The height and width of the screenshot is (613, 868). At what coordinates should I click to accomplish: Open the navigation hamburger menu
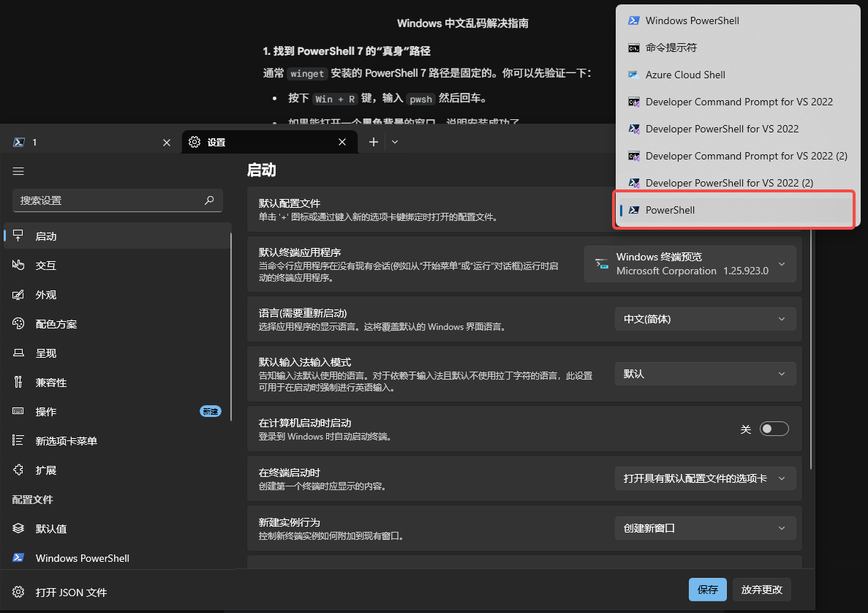18,171
